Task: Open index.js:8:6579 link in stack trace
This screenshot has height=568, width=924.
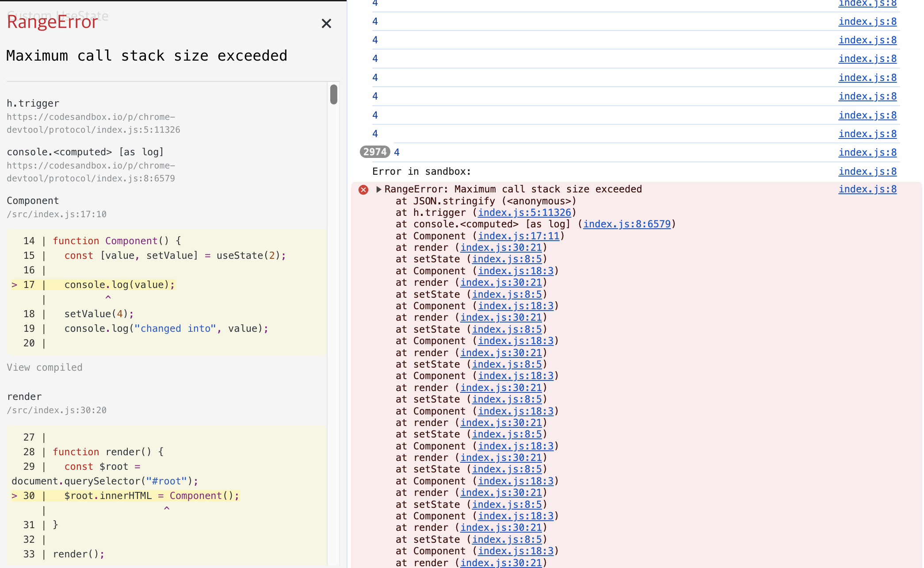Action: (626, 224)
